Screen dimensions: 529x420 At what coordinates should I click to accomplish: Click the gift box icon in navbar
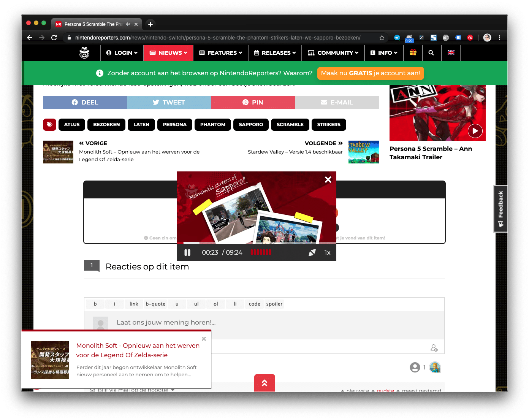click(413, 53)
